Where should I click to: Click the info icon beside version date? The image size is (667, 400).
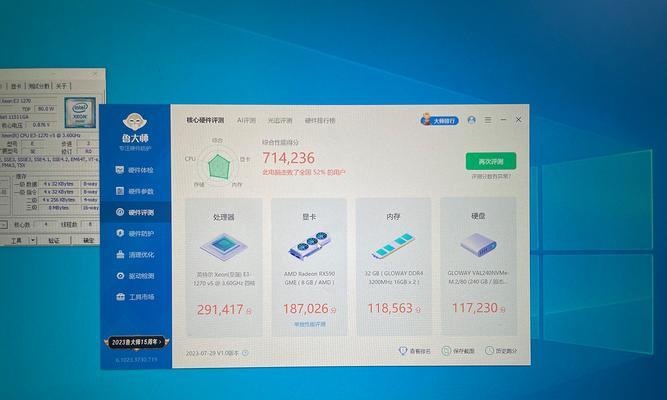coord(245,353)
